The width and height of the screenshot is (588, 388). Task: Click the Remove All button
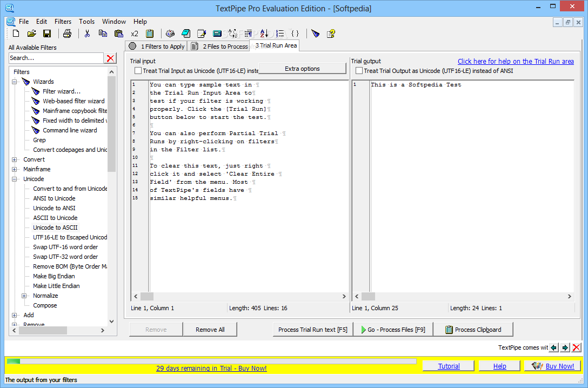click(x=210, y=330)
